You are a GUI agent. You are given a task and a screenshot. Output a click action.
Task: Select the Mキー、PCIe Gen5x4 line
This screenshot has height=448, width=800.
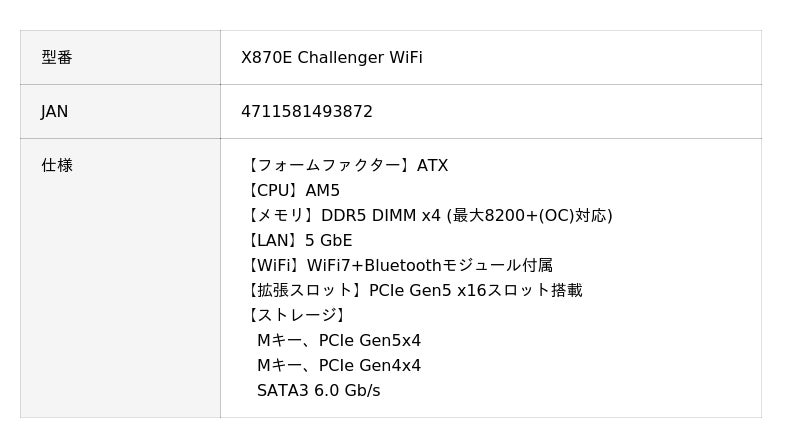tap(339, 341)
